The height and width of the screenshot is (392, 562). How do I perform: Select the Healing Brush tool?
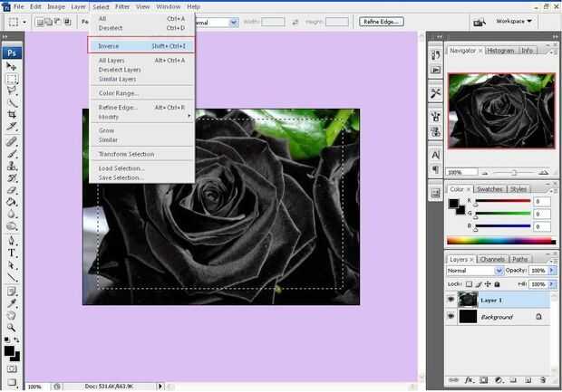click(x=12, y=142)
